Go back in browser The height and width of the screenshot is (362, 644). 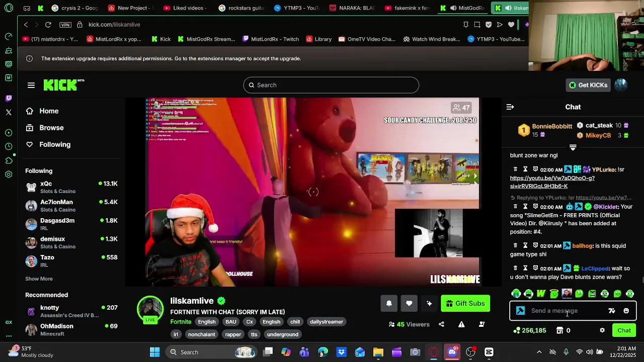click(26, 25)
